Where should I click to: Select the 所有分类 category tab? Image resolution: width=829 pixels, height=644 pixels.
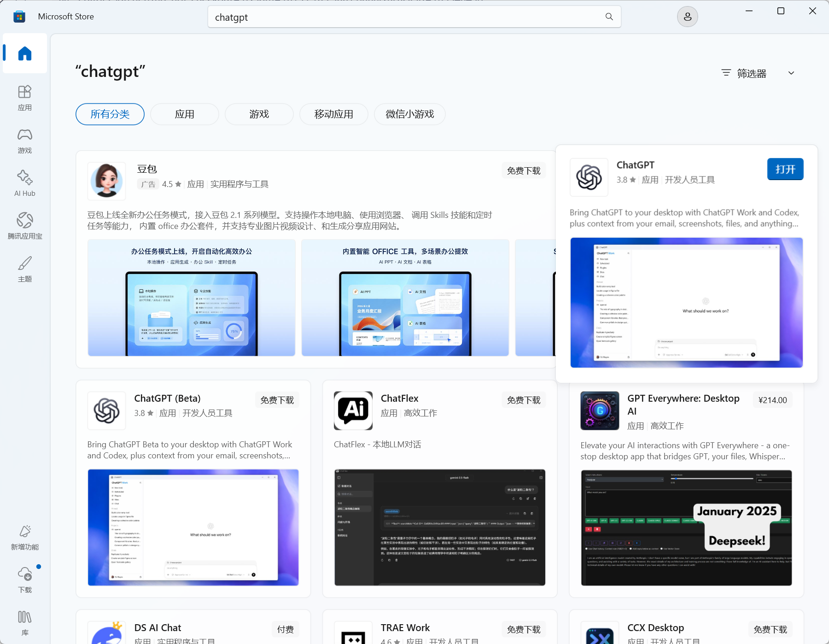[110, 114]
